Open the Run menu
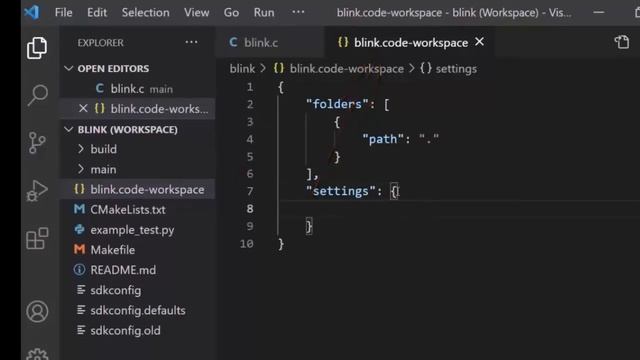The height and width of the screenshot is (360, 640). pos(264,13)
